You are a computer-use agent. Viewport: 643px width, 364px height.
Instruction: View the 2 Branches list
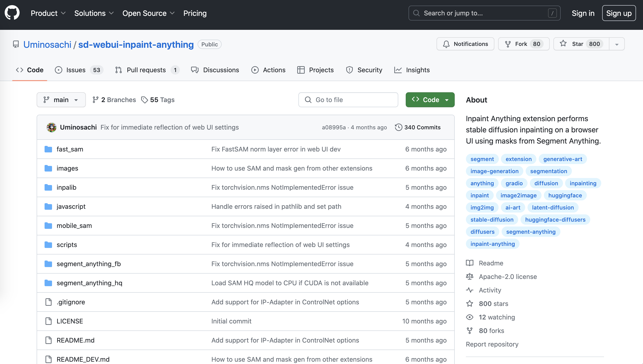tap(114, 100)
